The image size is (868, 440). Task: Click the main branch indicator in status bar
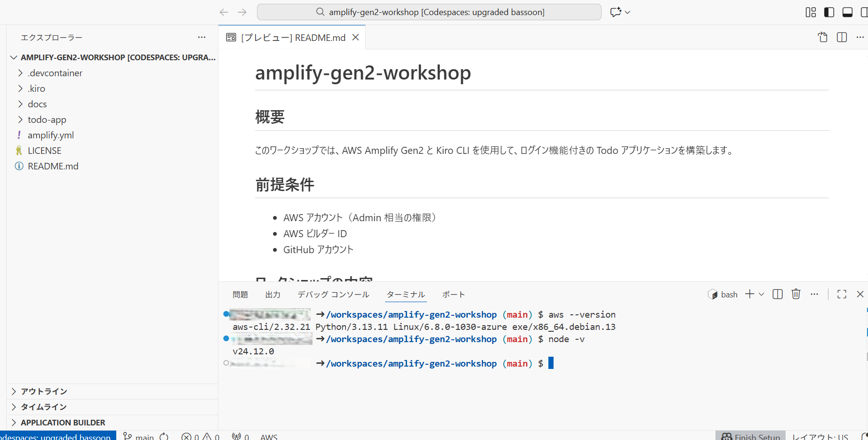click(139, 436)
